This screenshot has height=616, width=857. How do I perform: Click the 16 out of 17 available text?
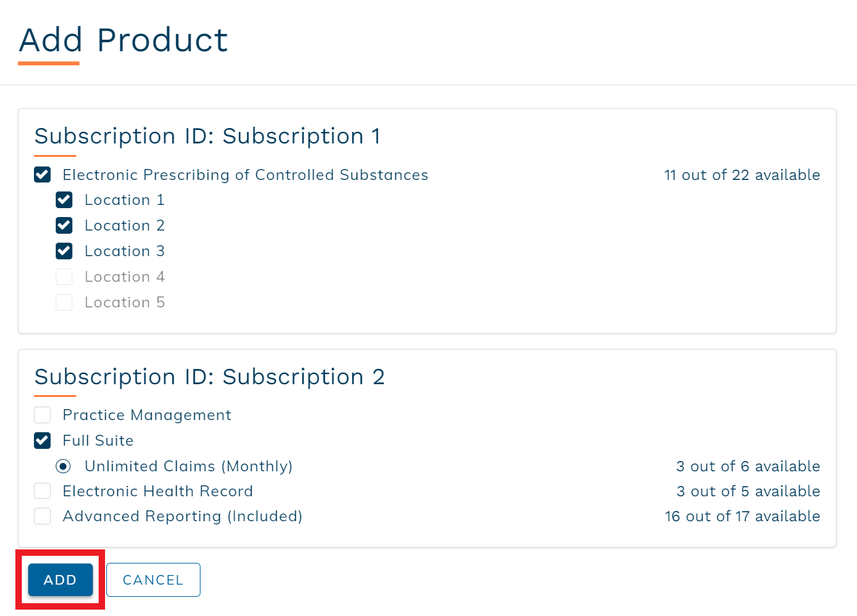tap(742, 516)
